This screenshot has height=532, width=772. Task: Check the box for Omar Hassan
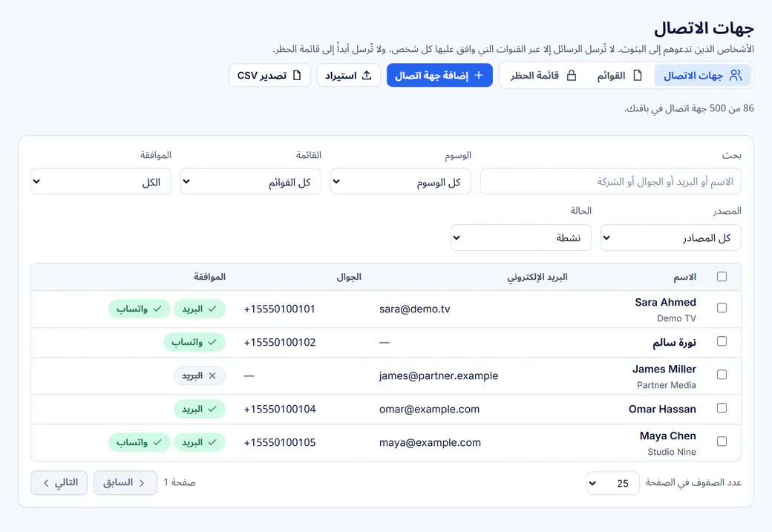pyautogui.click(x=722, y=408)
